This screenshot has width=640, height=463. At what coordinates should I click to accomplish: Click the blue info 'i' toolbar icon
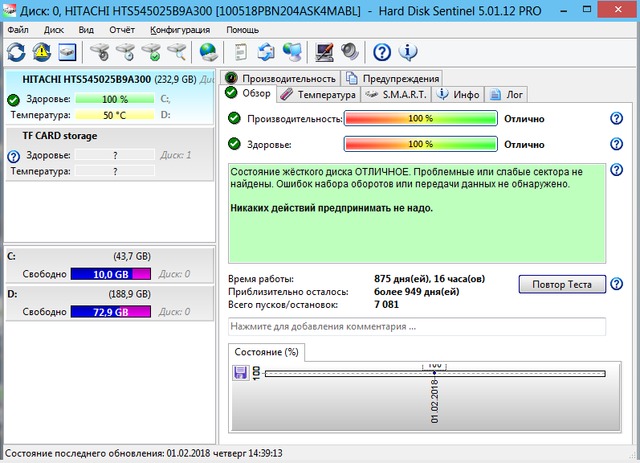[x=407, y=51]
